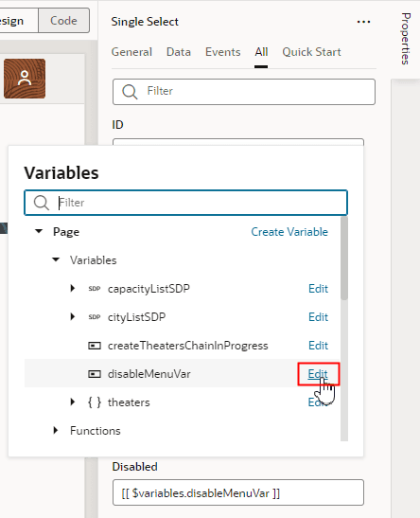The height and width of the screenshot is (518, 420).
Task: Edit the cityListSDP variable
Action: click(318, 317)
